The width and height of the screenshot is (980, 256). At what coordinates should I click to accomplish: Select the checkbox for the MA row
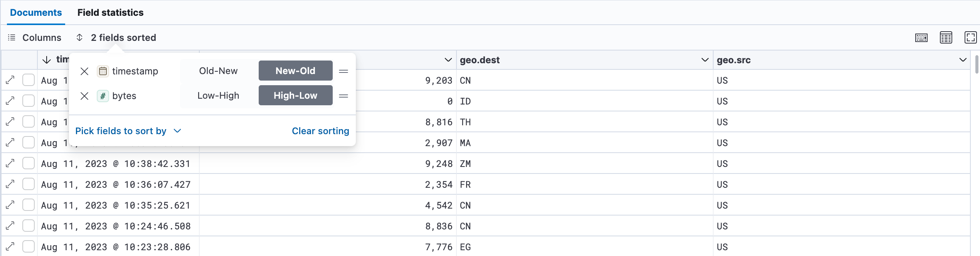click(x=29, y=143)
